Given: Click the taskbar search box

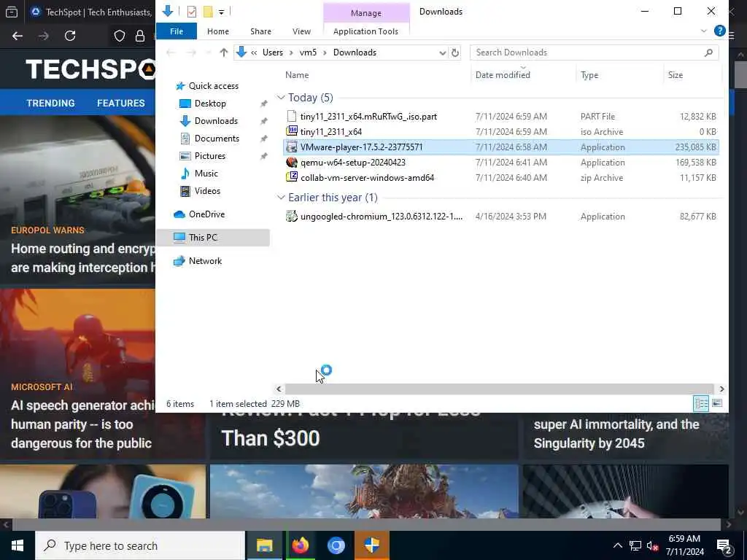Looking at the screenshot, I should [x=140, y=545].
